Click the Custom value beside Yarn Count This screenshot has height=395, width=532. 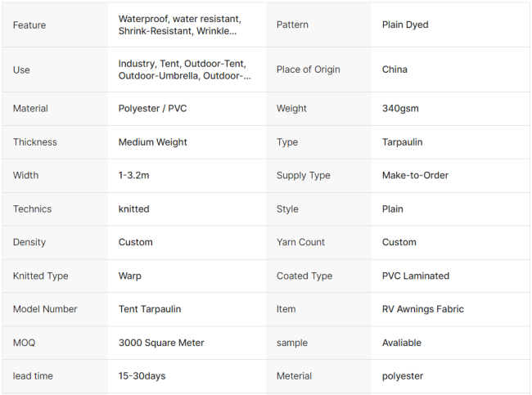point(399,242)
